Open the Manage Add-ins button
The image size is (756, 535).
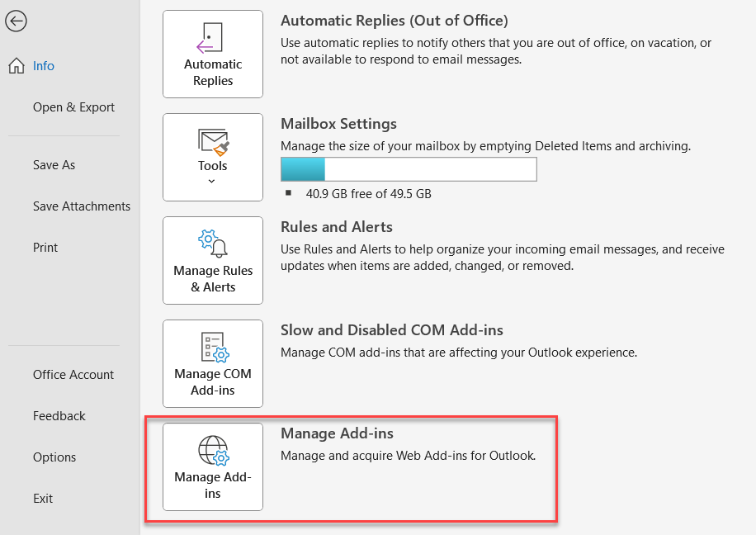click(213, 467)
